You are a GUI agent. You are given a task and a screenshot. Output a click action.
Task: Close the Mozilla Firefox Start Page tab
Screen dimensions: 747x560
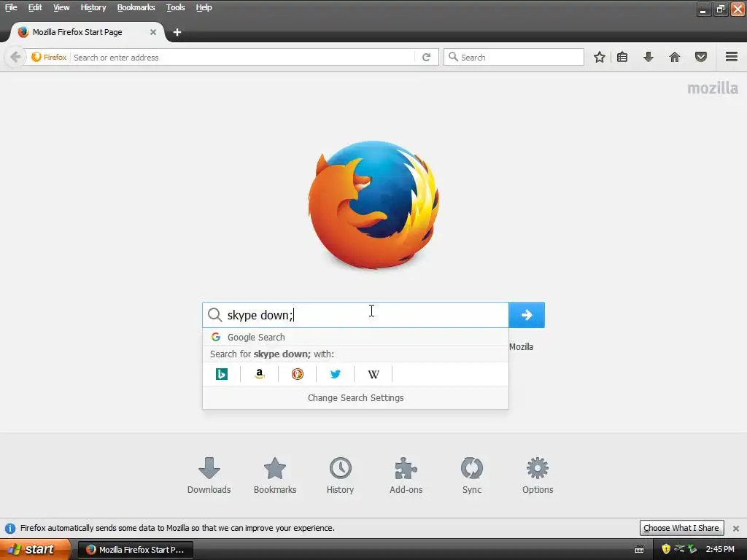pos(153,32)
